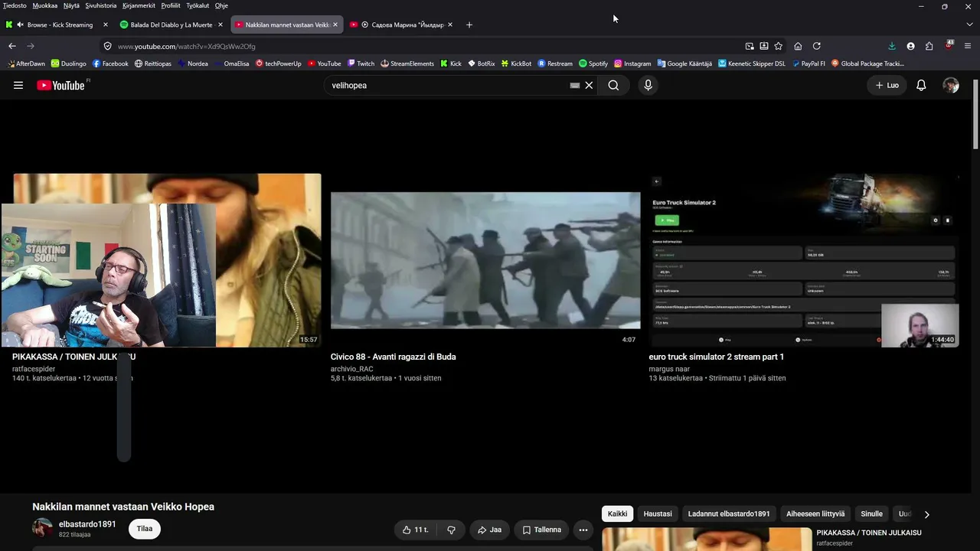This screenshot has height=551, width=980.
Task: Open the browser application menu
Action: tap(968, 46)
